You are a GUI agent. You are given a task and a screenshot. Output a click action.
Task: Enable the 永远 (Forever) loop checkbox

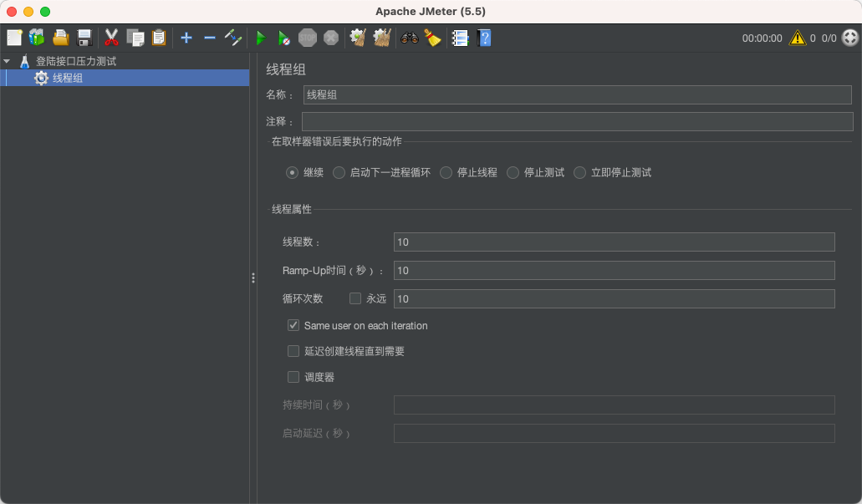coord(354,298)
